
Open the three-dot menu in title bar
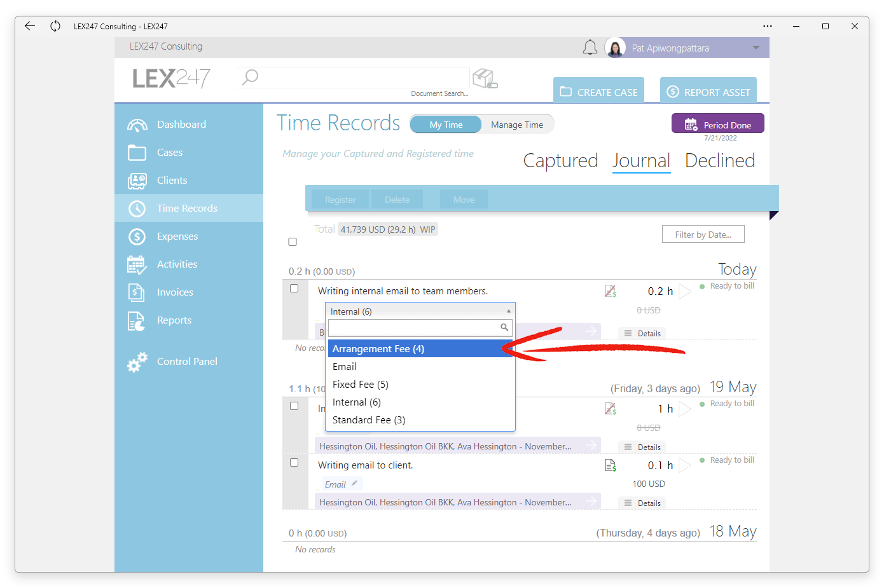tap(768, 26)
